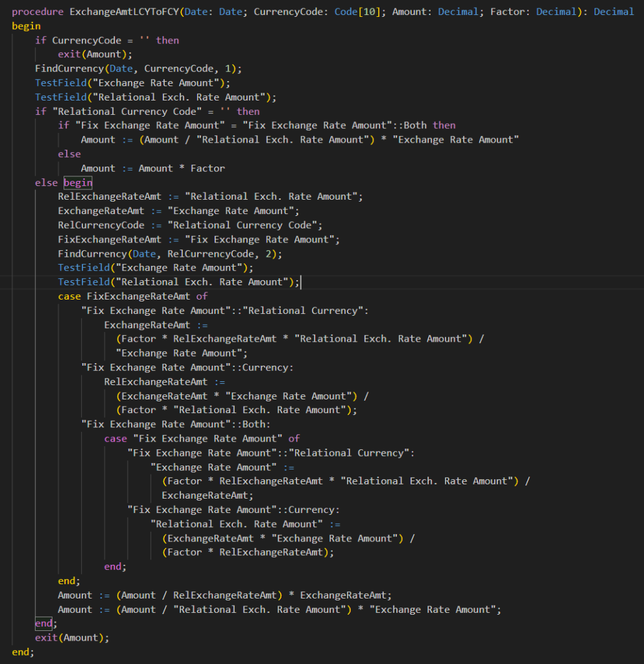The height and width of the screenshot is (664, 644).
Task: Click the last end; of the procedure
Action: point(21,652)
